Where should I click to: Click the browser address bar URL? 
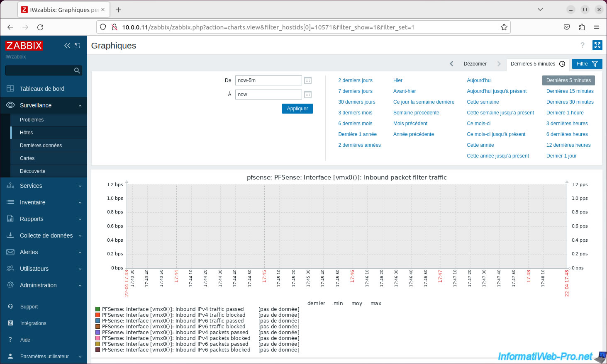coord(268,27)
